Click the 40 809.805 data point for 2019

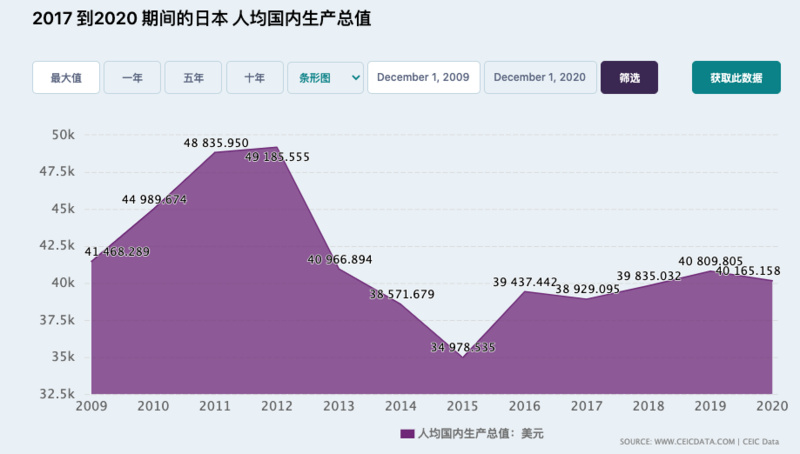tap(711, 270)
